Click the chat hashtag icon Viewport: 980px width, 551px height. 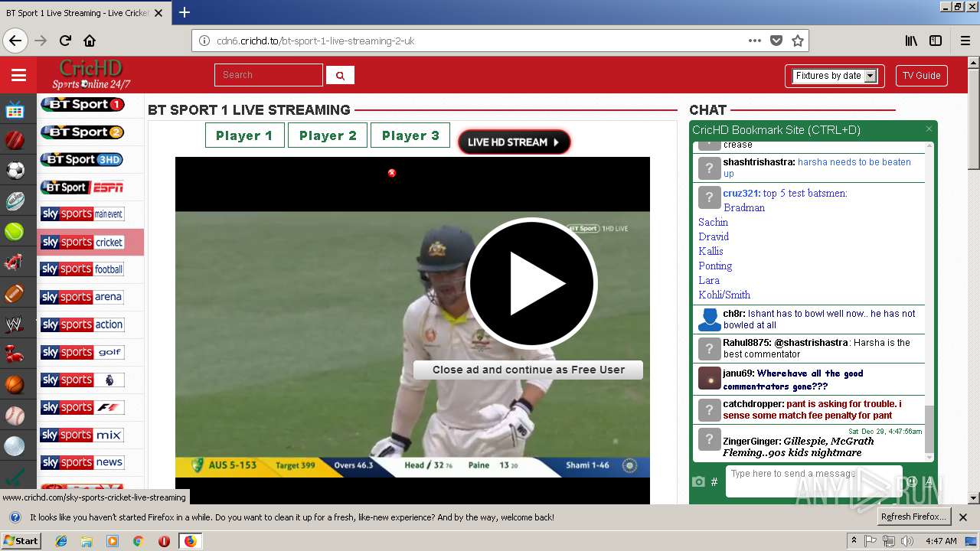click(714, 481)
